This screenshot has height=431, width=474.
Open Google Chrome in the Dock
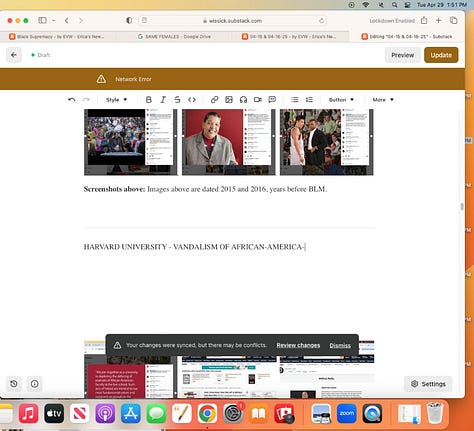[x=207, y=414]
